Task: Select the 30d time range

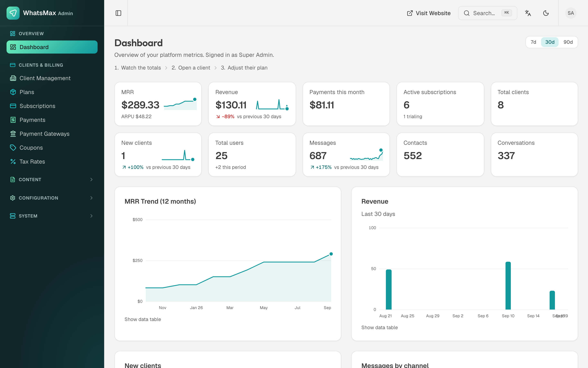Action: (550, 42)
